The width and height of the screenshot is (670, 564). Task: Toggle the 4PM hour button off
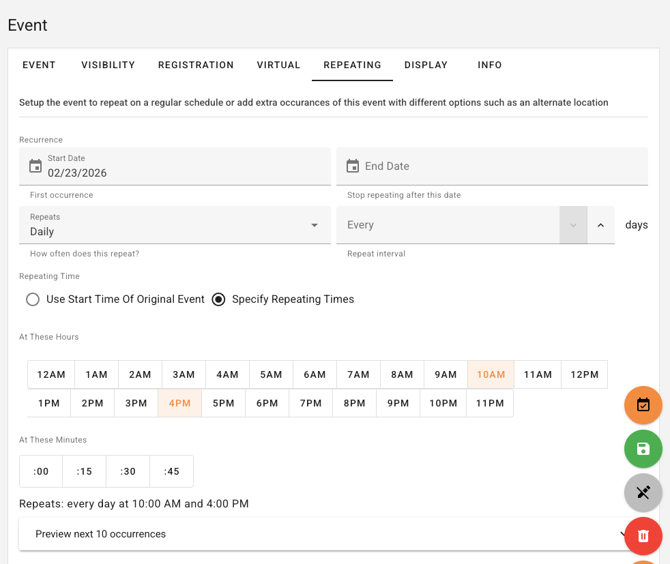coord(180,403)
